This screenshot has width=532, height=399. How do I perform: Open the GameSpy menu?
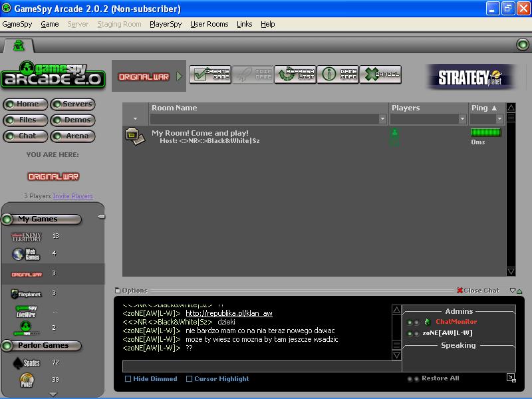tap(17, 24)
